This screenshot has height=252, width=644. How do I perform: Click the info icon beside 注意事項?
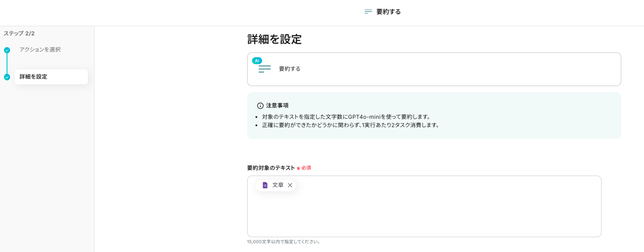tap(260, 106)
